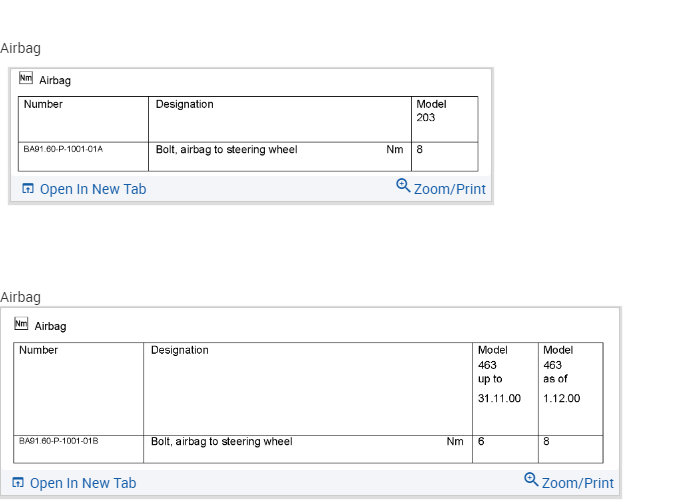Click the new-tab icon under the Model 203 table

28,189
